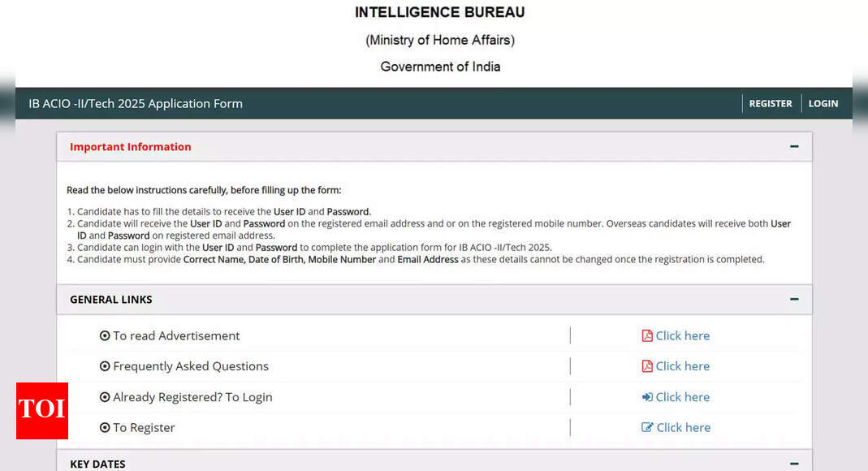Open the 'Click here' text for Frequently Asked Questions

[x=683, y=366]
